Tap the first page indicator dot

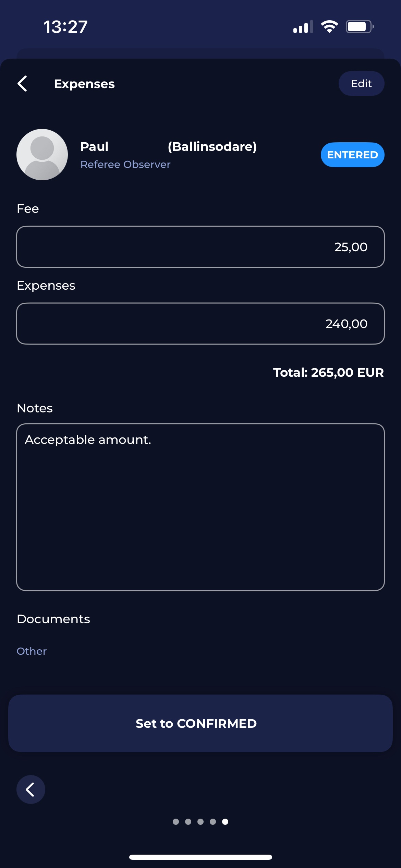(x=176, y=822)
